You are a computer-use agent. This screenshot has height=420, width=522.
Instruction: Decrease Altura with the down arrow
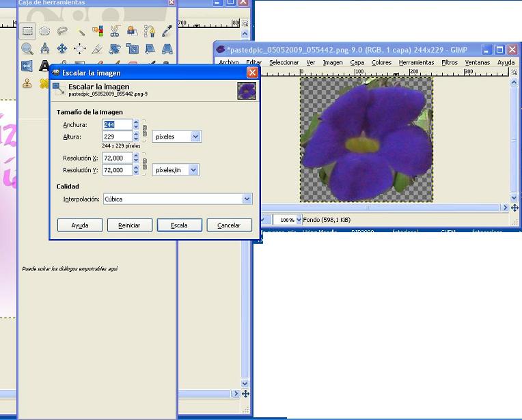coord(136,139)
